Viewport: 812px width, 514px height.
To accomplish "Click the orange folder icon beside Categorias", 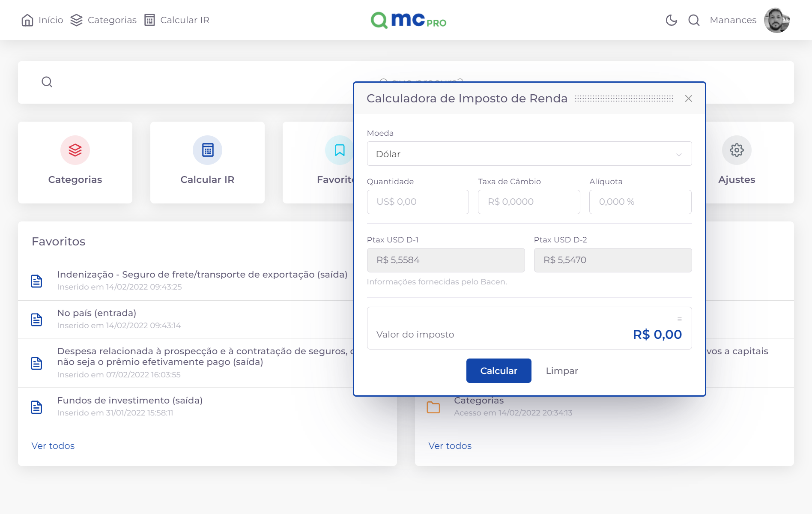I will (x=433, y=407).
